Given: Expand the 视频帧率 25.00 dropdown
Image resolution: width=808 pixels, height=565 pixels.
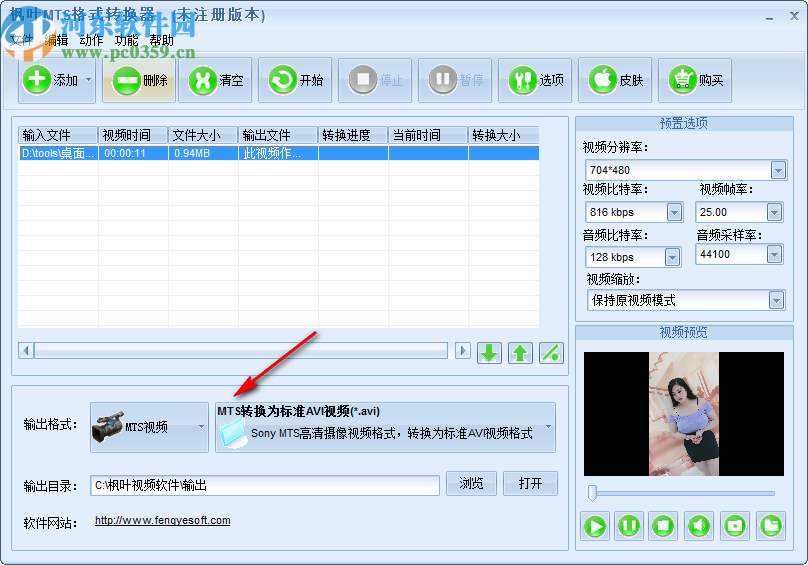Looking at the screenshot, I should [x=774, y=212].
